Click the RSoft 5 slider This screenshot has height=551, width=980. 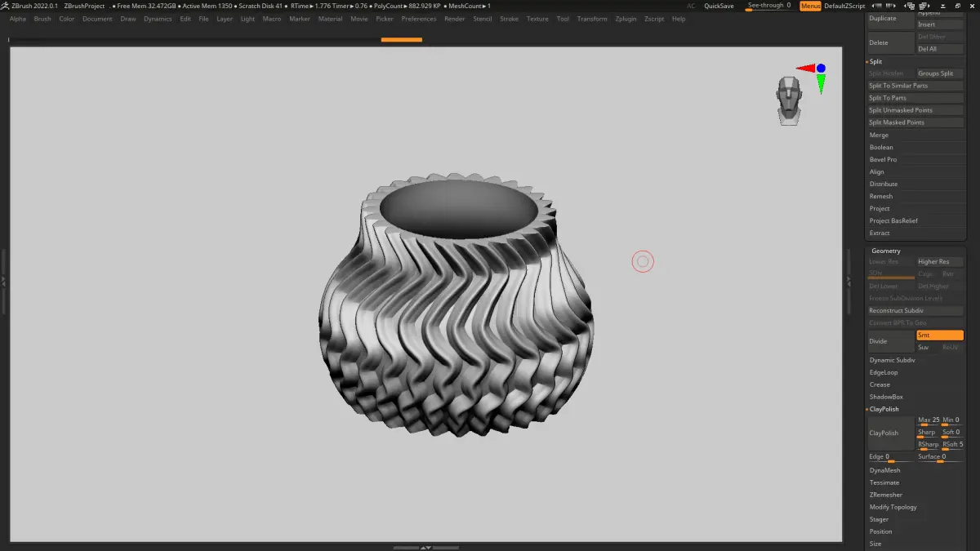[952, 445]
